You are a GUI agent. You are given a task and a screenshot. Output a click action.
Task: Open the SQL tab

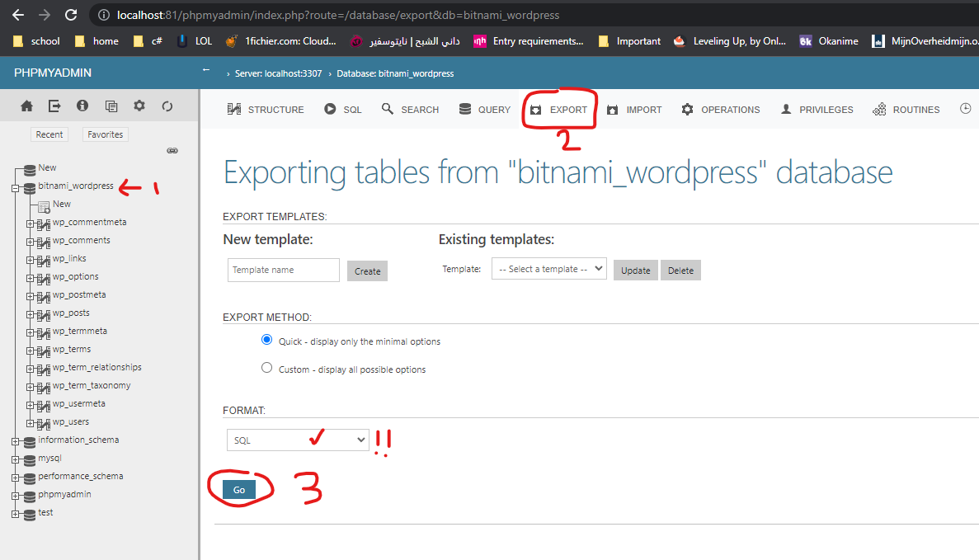coord(343,109)
